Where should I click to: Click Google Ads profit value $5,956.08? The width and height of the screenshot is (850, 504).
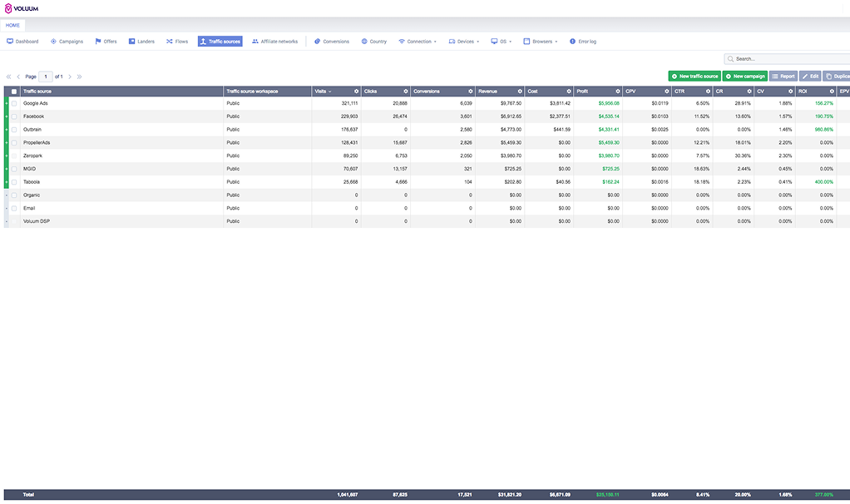609,103
